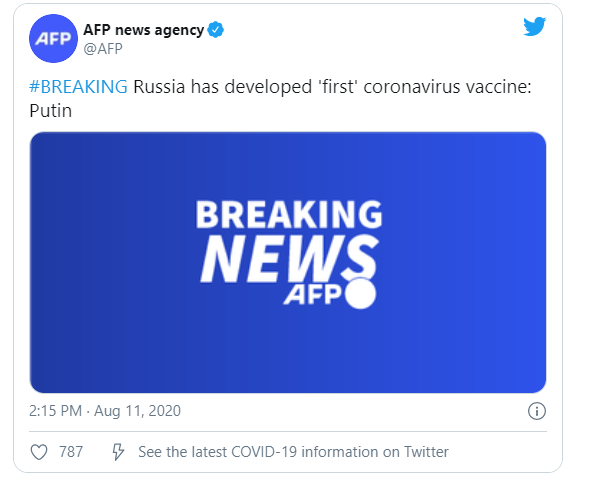602x480 pixels.
Task: Click the white circle beside AFP in the image
Action: point(360,294)
